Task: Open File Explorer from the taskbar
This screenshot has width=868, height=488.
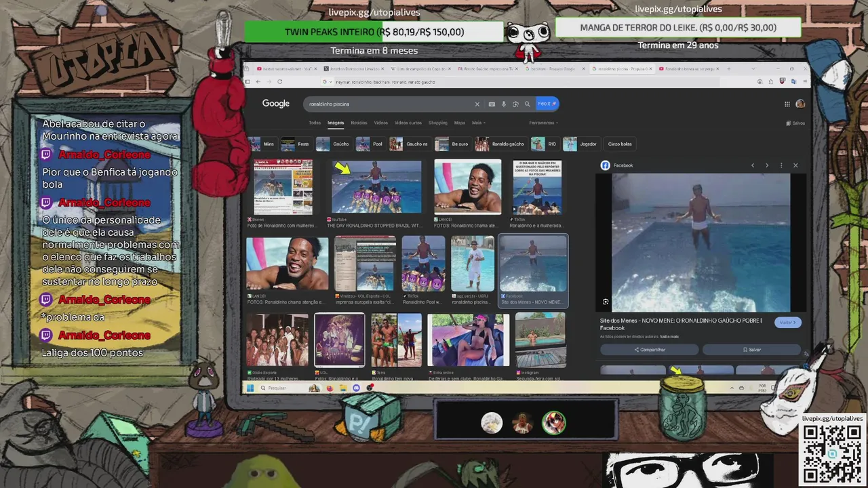Action: (343, 388)
